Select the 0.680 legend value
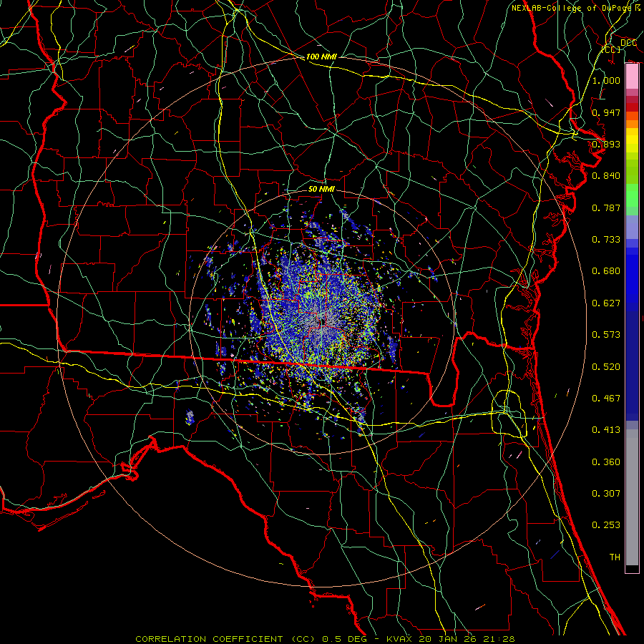This screenshot has width=644, height=644. pos(606,271)
